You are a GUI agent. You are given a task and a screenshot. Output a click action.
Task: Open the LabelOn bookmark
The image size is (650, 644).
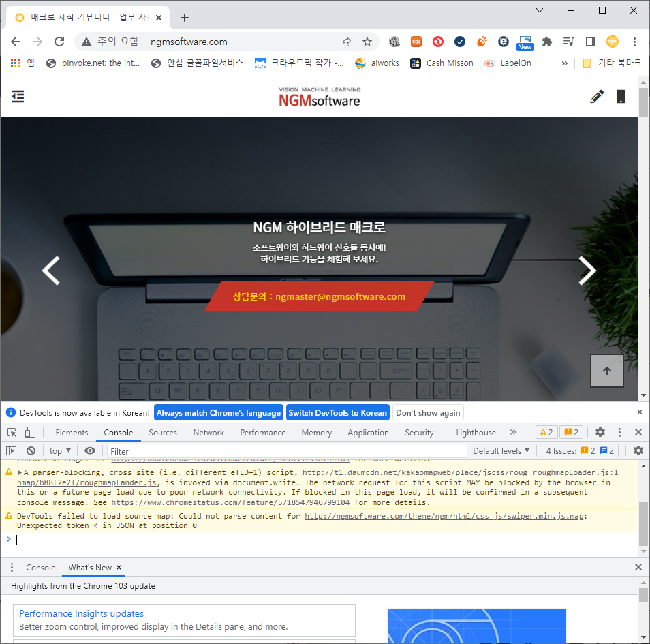click(508, 63)
